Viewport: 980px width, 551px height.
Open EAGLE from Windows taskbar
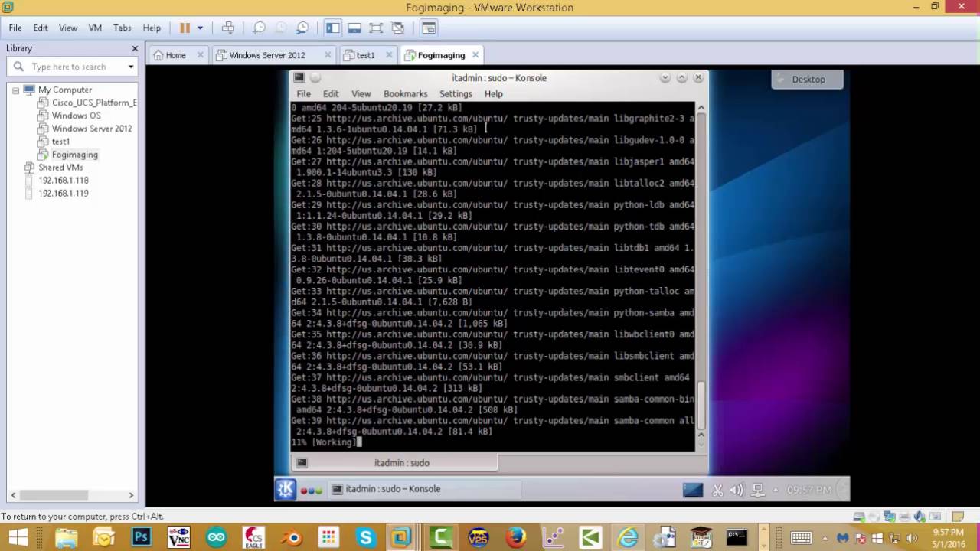(253, 538)
